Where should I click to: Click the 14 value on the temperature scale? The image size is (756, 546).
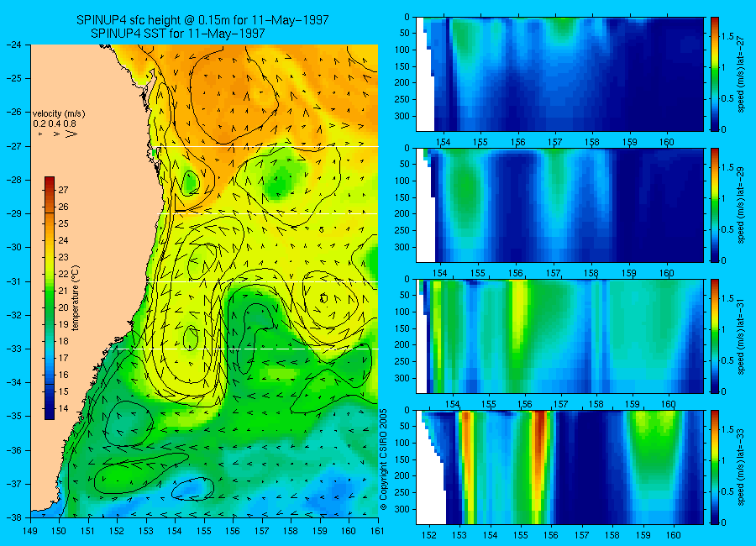63,408
